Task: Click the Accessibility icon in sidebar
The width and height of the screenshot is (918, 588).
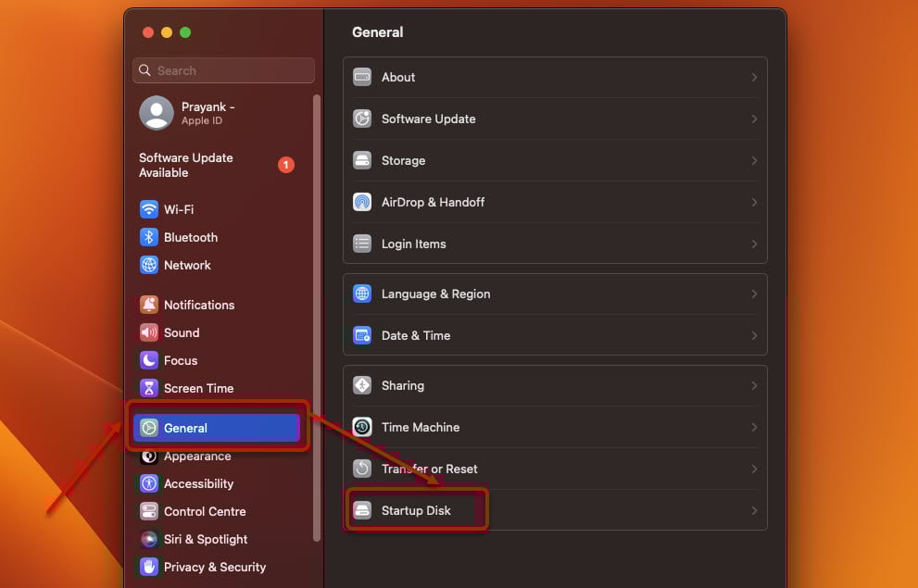Action: [149, 483]
